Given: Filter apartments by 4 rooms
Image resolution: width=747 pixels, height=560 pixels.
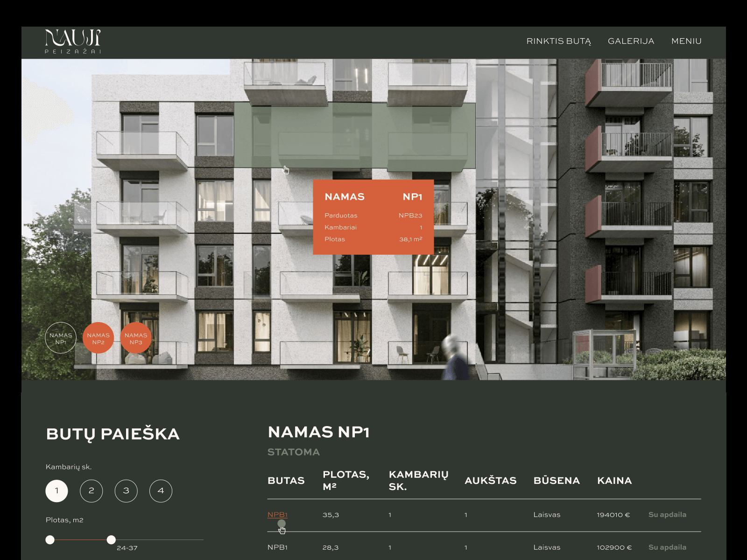Looking at the screenshot, I should coord(161,491).
